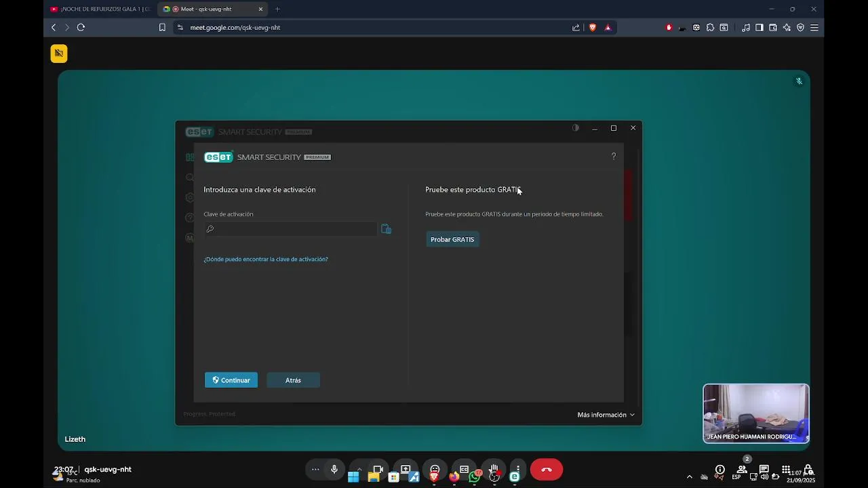Switch ESP input language in tray

click(x=736, y=477)
